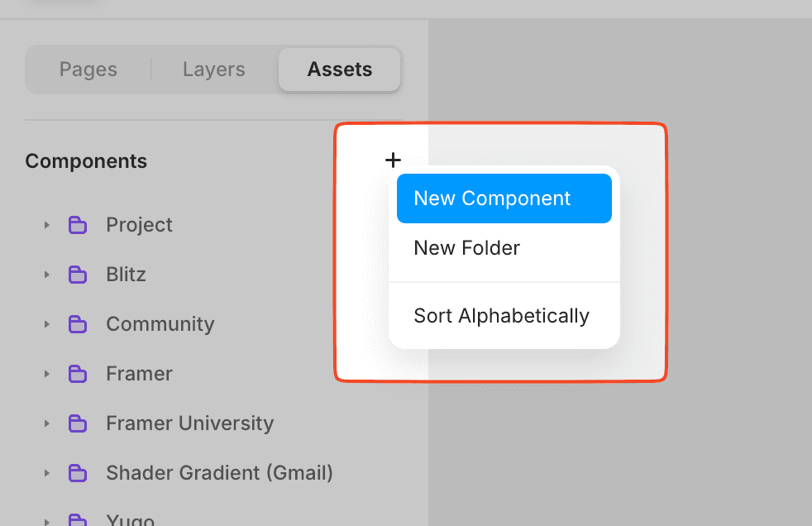This screenshot has height=526, width=812.
Task: Expand the Community folder arrow
Action: point(46,324)
